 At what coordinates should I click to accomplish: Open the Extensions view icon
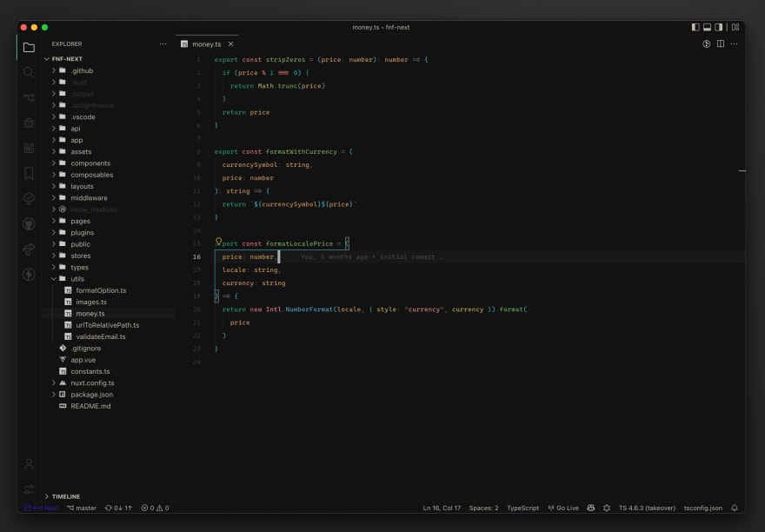click(x=29, y=148)
